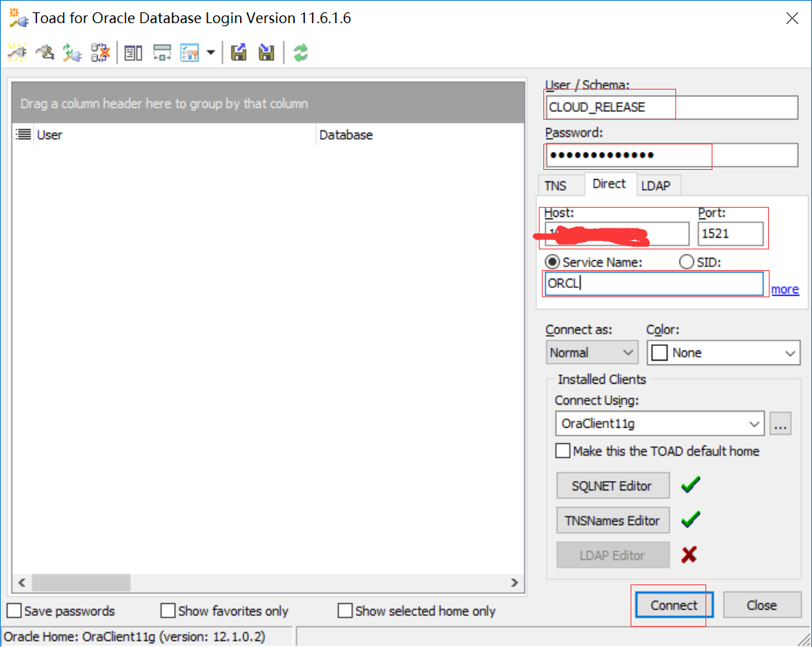This screenshot has height=647, width=812.
Task: Click the horizontal scrollbar thumb in grid
Action: click(81, 583)
